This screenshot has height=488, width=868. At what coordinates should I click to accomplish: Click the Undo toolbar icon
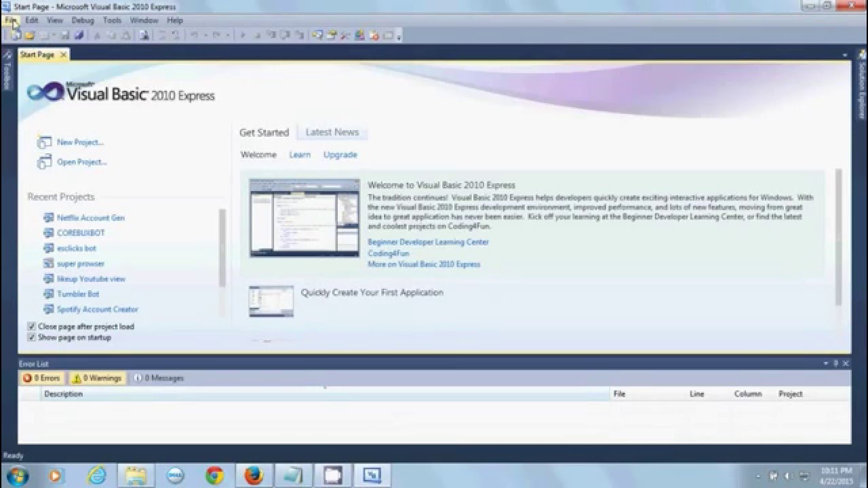point(194,35)
